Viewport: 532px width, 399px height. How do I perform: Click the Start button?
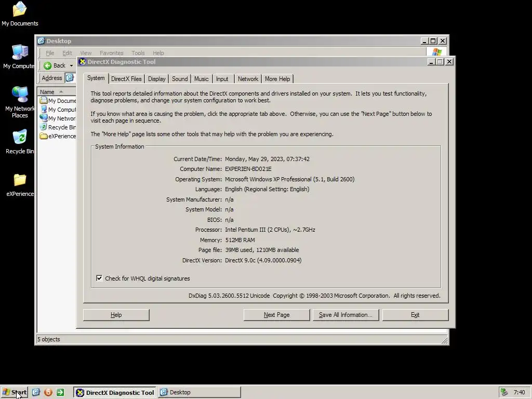(x=14, y=392)
